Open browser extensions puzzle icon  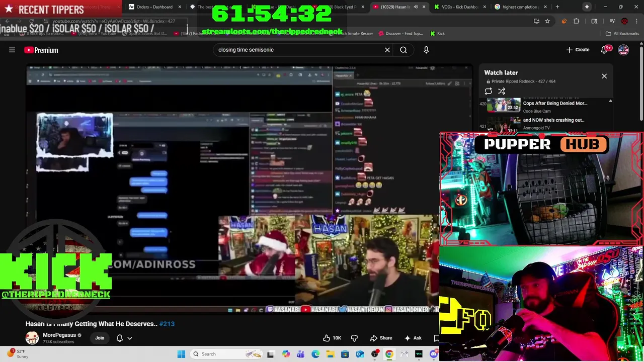pyautogui.click(x=577, y=21)
